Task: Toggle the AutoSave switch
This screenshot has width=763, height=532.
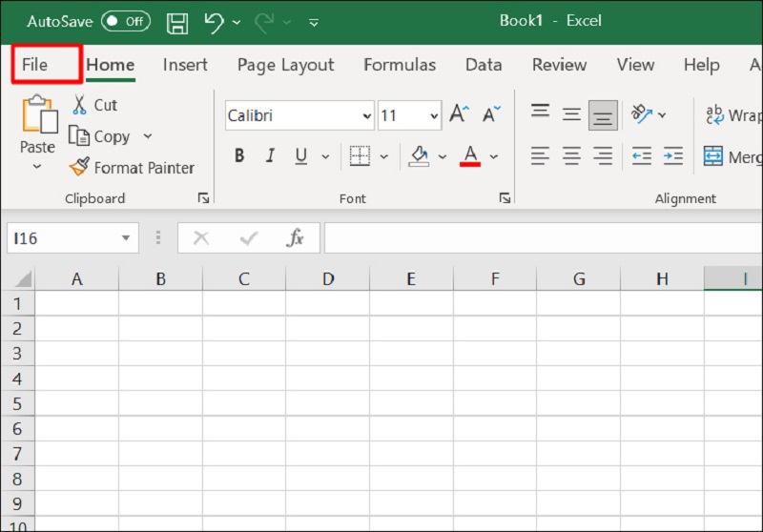Action: tap(125, 21)
